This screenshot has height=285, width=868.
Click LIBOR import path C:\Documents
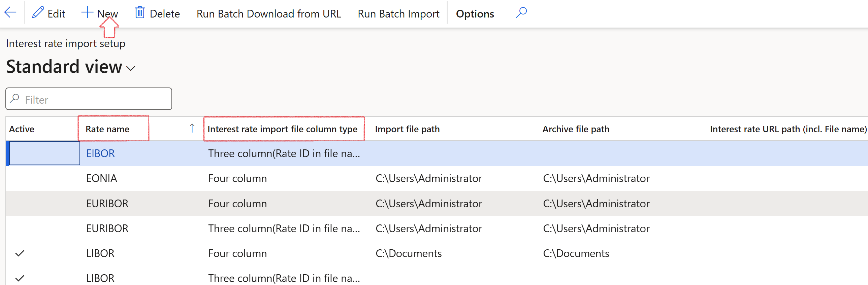[x=408, y=253]
